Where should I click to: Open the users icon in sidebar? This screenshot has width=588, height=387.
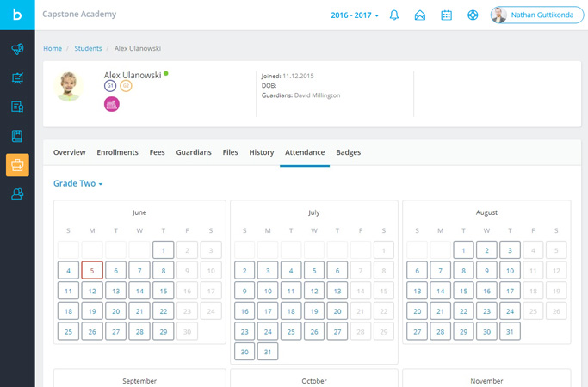click(17, 194)
